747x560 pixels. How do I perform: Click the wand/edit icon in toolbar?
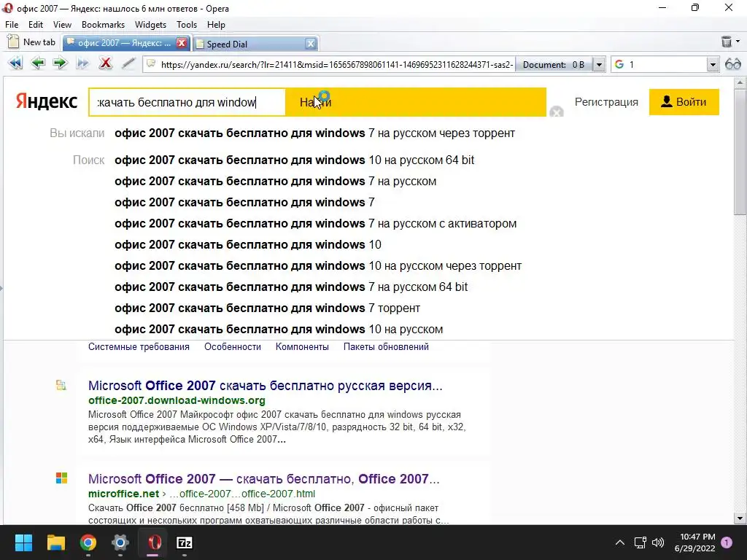[128, 63]
